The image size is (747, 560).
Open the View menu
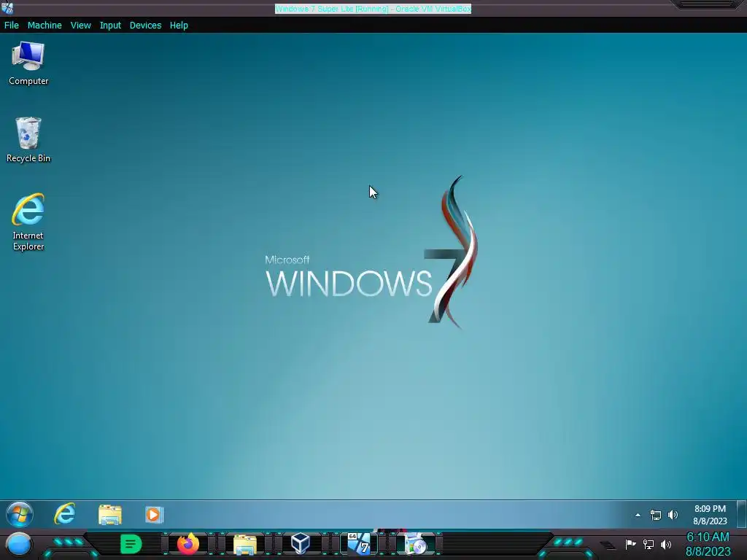(x=80, y=26)
